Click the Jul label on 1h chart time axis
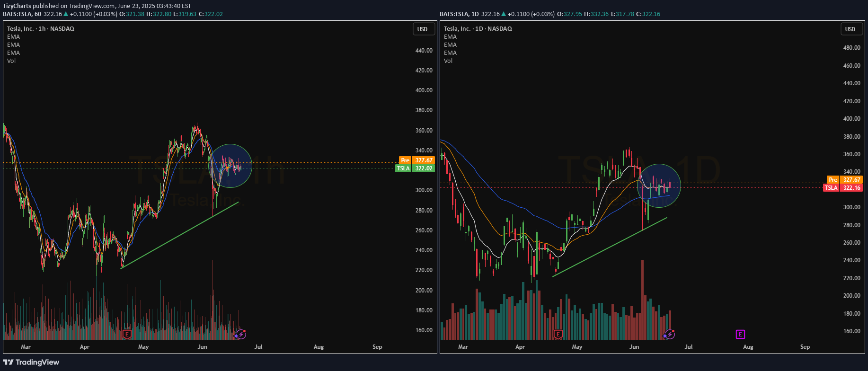This screenshot has height=371, width=868. (x=258, y=347)
